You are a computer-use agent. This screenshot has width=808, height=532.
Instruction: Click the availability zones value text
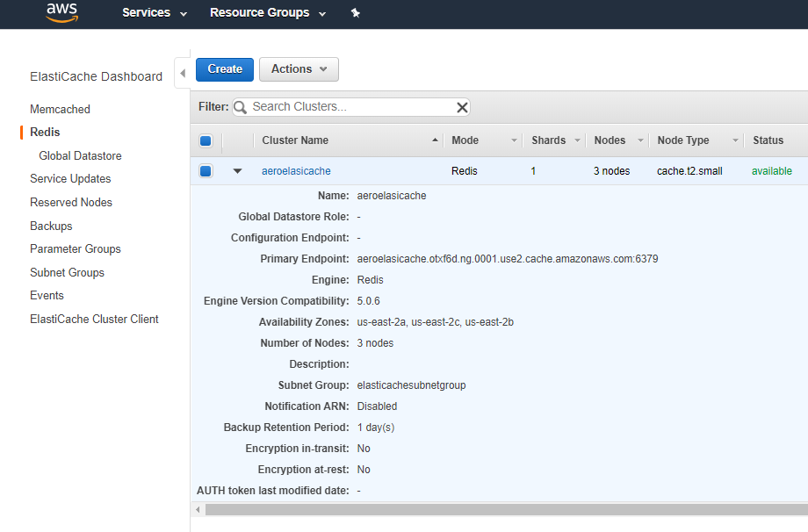[x=436, y=322]
